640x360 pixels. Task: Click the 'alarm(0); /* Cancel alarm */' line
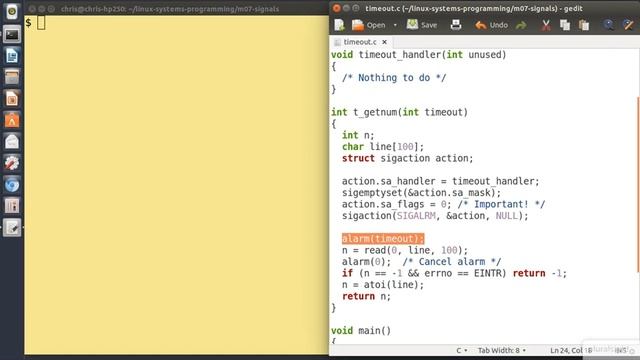click(421, 262)
